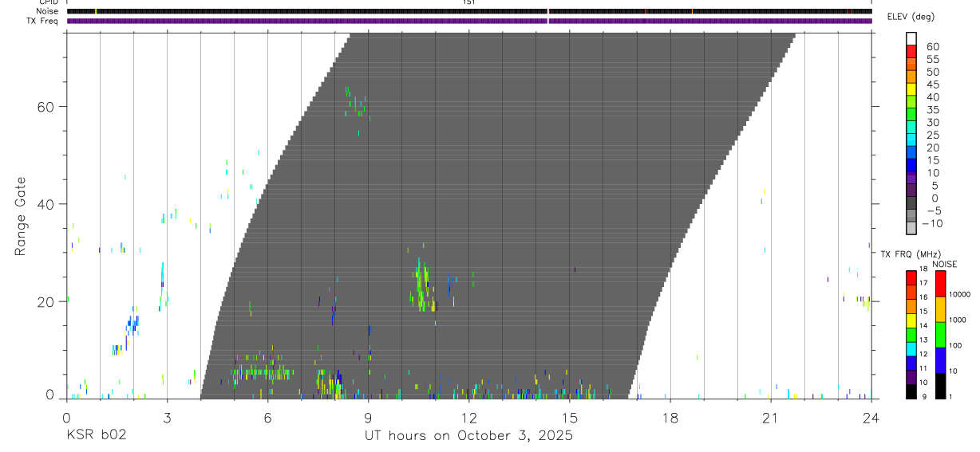
Task: Click the 17 label on TX FRQ bar
Action: coord(923,283)
